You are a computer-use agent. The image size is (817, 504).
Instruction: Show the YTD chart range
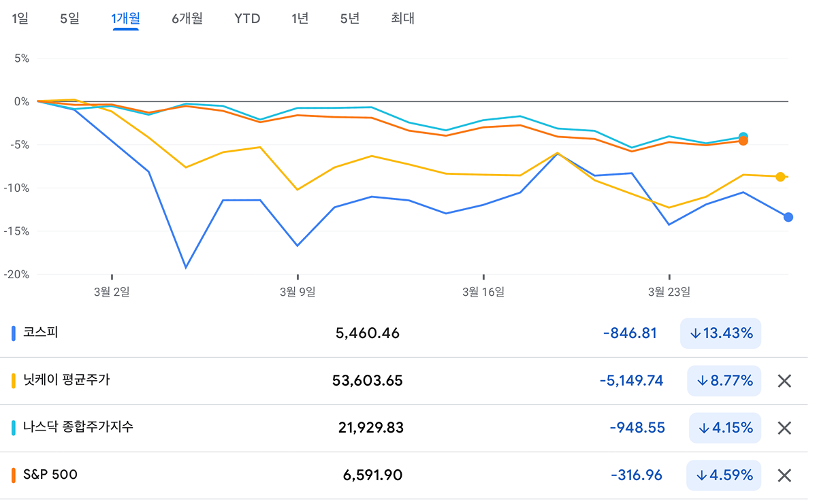click(x=247, y=18)
